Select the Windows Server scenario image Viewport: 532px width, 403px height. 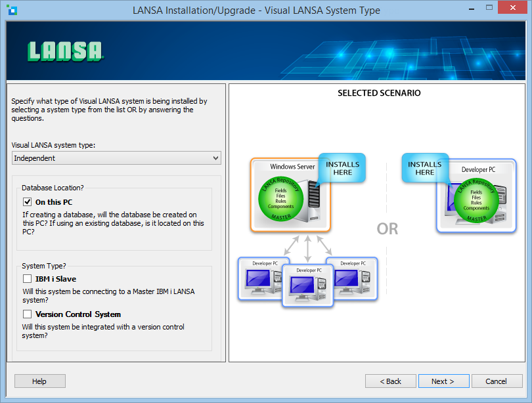tap(290, 195)
